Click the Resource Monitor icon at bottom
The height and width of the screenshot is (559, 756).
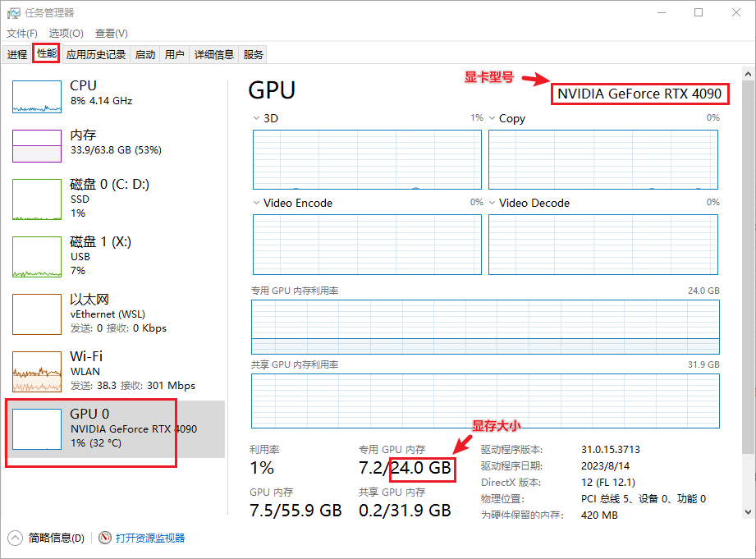tap(104, 538)
